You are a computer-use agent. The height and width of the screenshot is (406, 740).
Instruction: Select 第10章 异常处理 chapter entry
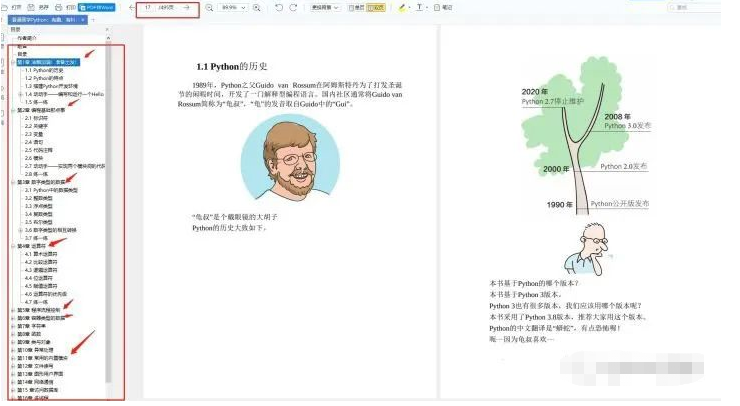pos(35,350)
